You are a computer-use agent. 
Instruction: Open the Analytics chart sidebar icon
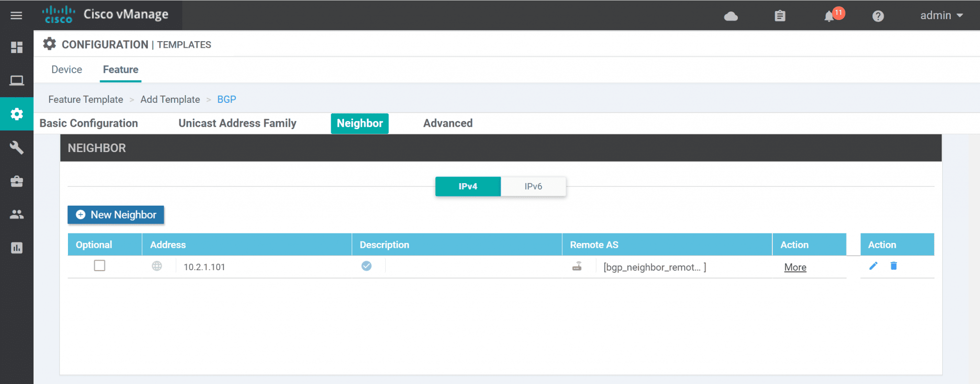17,248
